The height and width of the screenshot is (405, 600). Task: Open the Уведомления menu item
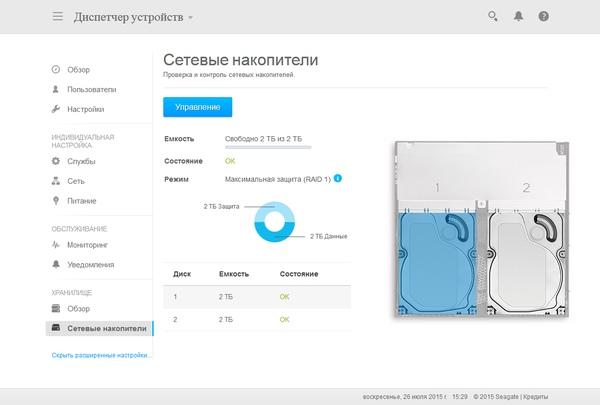tap(90, 265)
